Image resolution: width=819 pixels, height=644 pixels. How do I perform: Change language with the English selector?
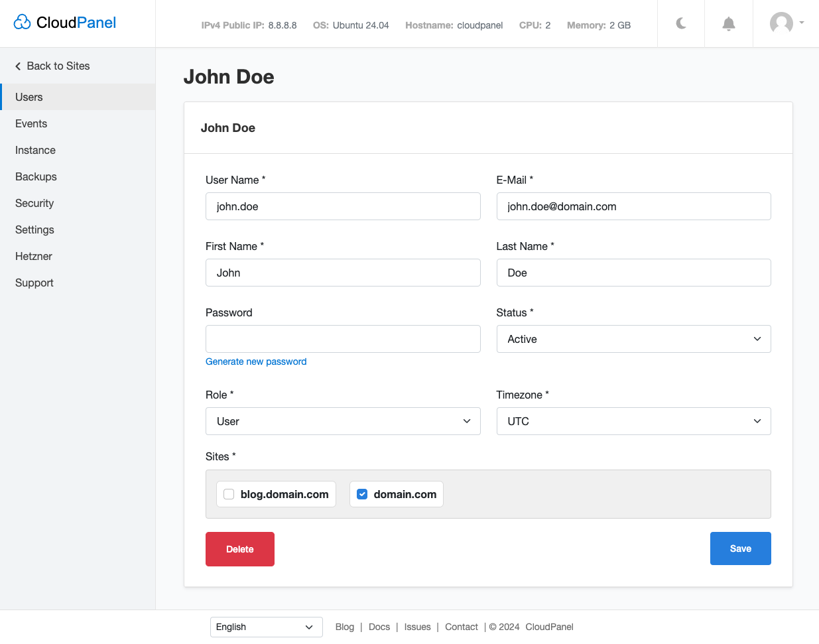pyautogui.click(x=266, y=627)
